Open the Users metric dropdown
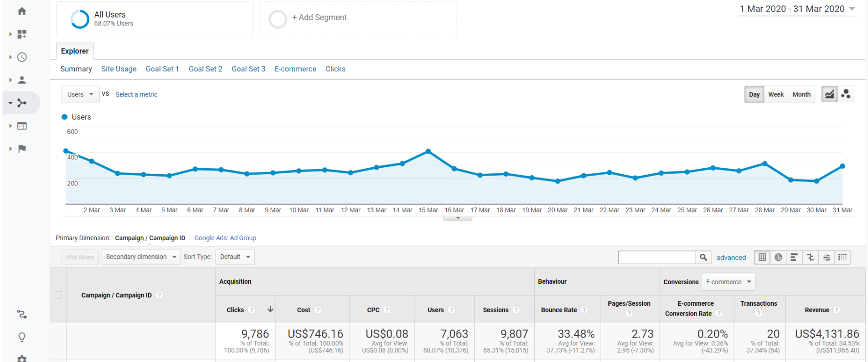 [80, 94]
